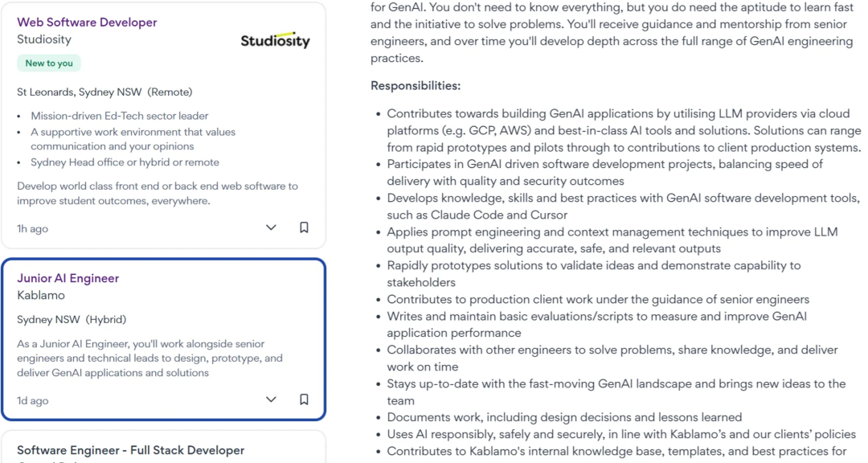
Task: Bookmark the Junior AI Engineer job
Action: click(304, 399)
